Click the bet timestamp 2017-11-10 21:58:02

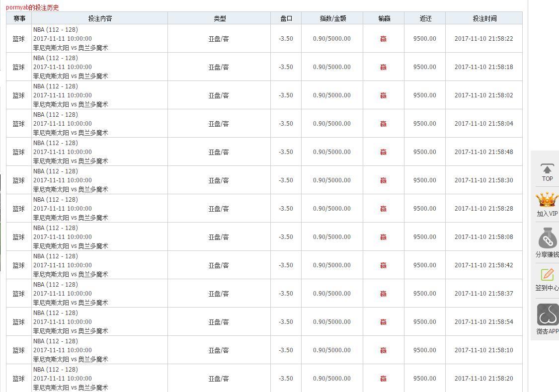[483, 95]
